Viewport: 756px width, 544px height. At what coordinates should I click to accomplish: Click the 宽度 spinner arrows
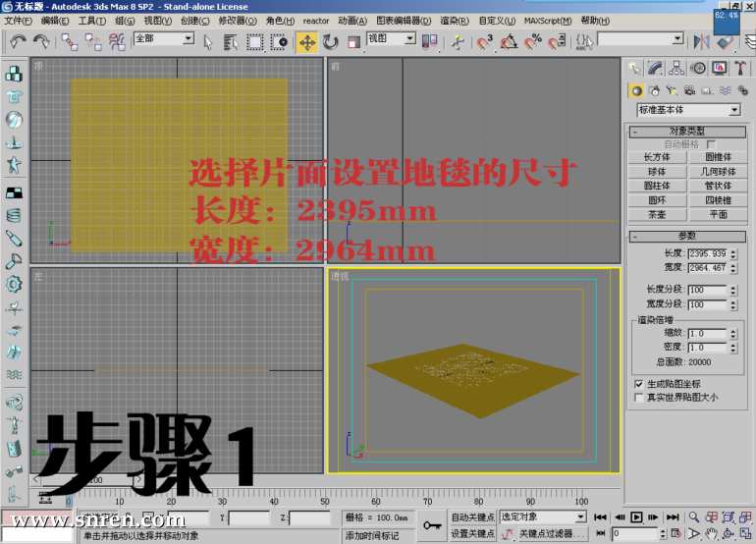[x=733, y=268]
